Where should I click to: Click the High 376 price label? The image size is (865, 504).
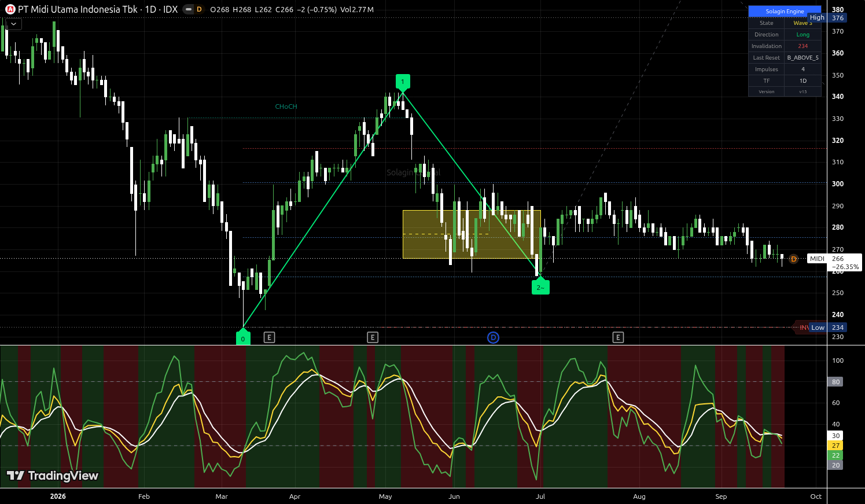click(827, 18)
